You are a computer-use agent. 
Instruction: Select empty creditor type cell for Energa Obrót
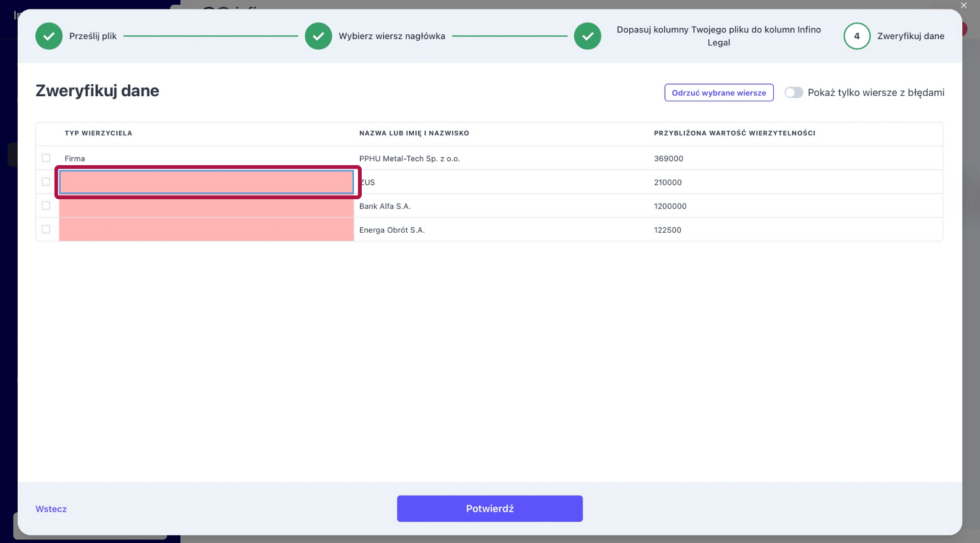tap(206, 229)
